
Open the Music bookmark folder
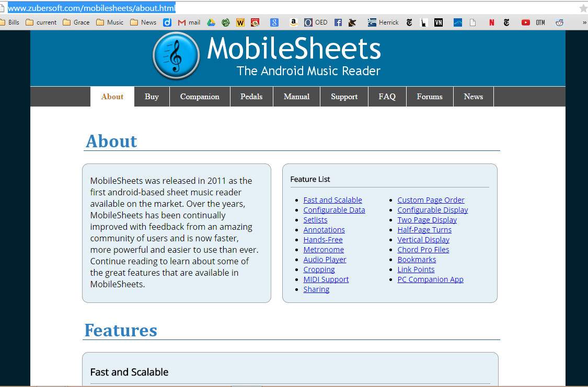click(110, 22)
